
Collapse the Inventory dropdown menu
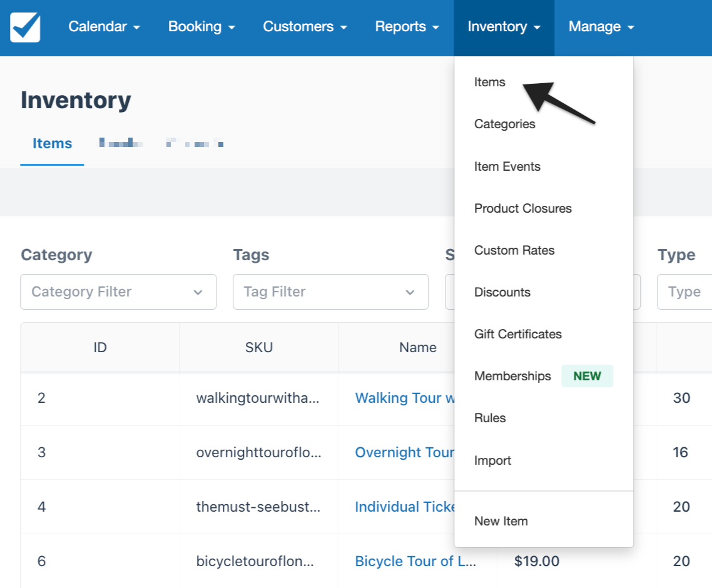pyautogui.click(x=504, y=27)
